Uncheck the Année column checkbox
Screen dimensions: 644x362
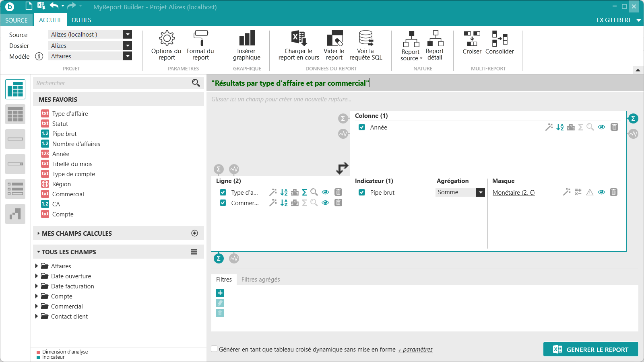(362, 127)
